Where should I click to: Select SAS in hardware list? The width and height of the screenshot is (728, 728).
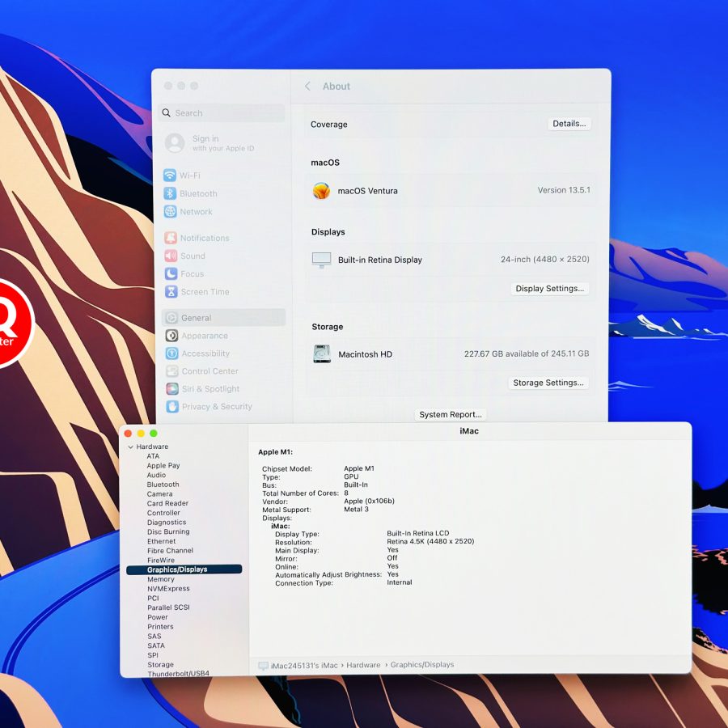(x=154, y=636)
